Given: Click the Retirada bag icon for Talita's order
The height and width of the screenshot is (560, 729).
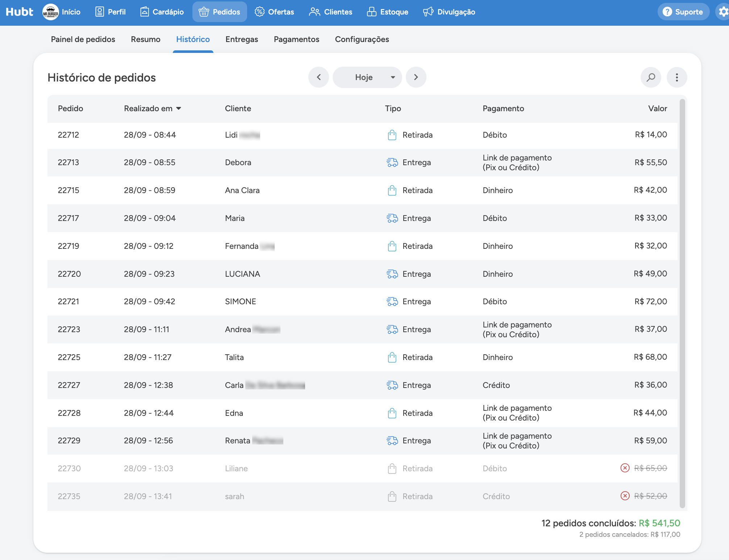Looking at the screenshot, I should pyautogui.click(x=392, y=358).
